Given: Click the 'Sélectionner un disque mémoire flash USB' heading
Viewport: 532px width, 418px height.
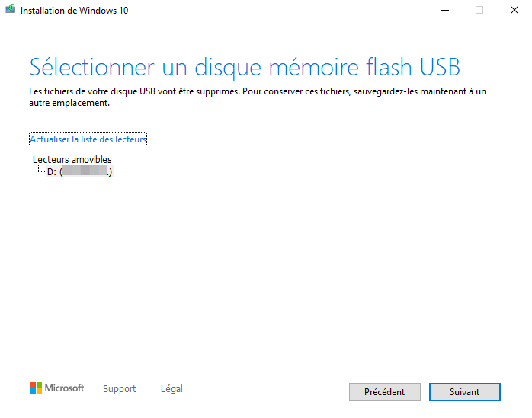Looking at the screenshot, I should coord(245,66).
